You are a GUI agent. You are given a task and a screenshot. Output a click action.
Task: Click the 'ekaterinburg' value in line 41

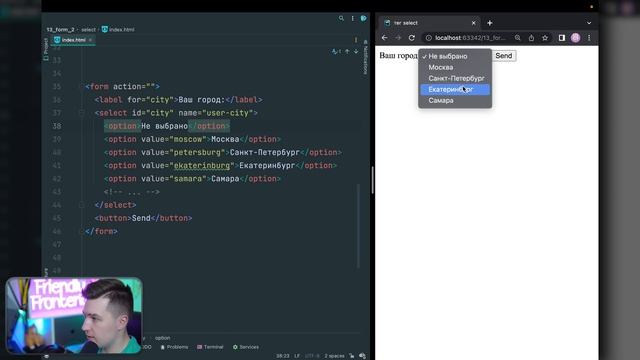click(202, 166)
